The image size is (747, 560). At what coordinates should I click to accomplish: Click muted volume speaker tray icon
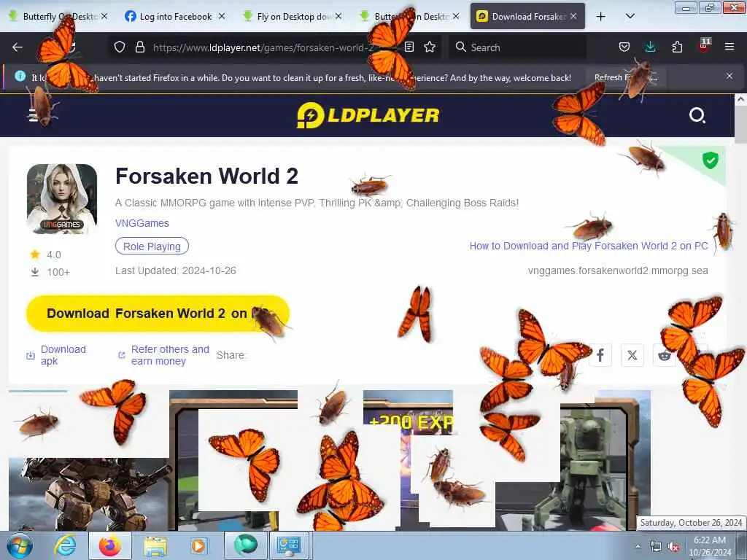click(673, 547)
